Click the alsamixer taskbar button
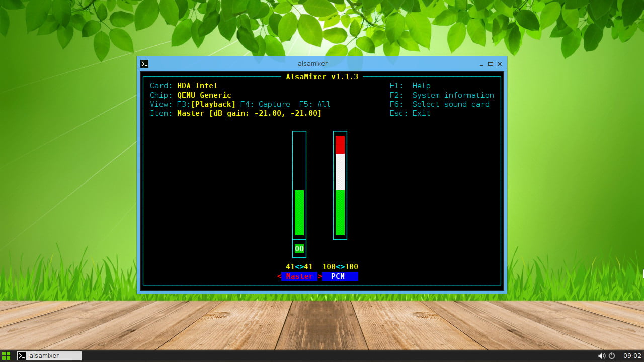644x362 pixels. (x=49, y=356)
